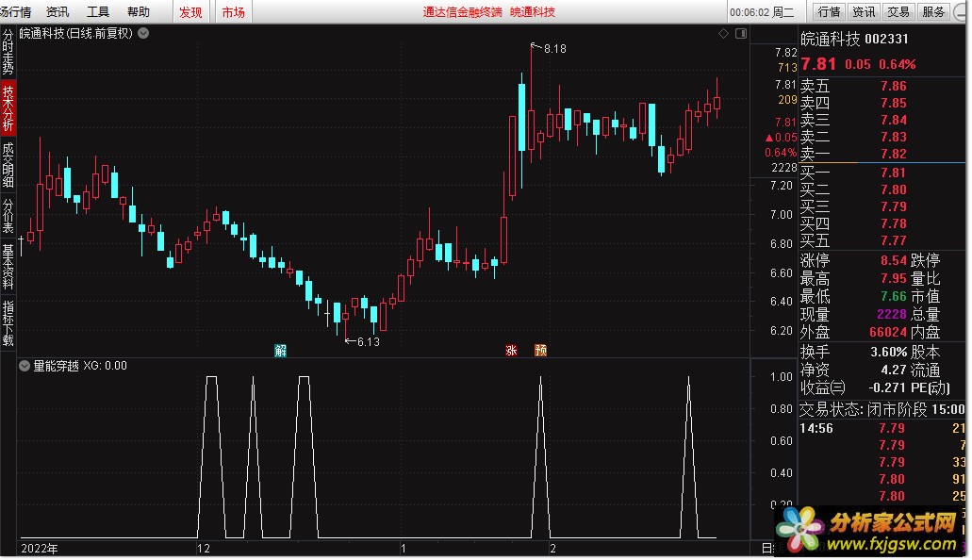Select 基本资料 in the left sidebar

point(8,267)
